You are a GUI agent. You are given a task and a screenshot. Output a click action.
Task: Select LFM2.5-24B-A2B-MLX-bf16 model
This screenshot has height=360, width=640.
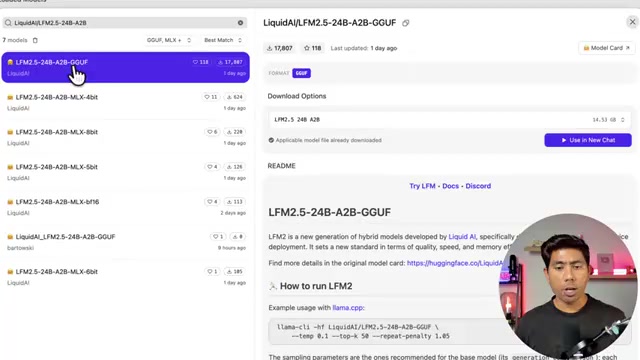point(126,207)
